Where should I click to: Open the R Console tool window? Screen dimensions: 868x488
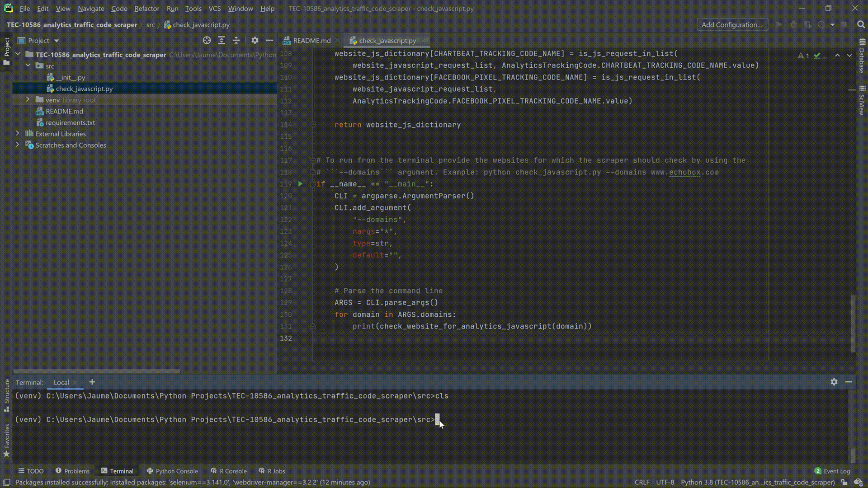[229, 471]
